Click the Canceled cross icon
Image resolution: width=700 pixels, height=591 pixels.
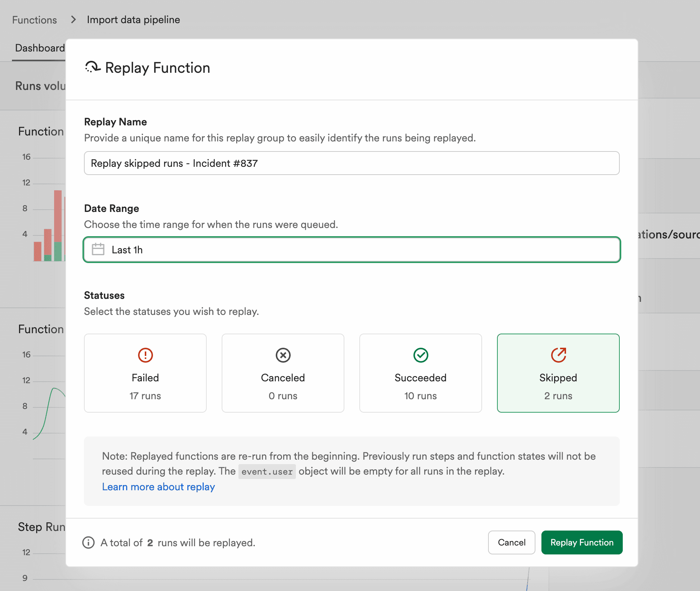pyautogui.click(x=282, y=355)
